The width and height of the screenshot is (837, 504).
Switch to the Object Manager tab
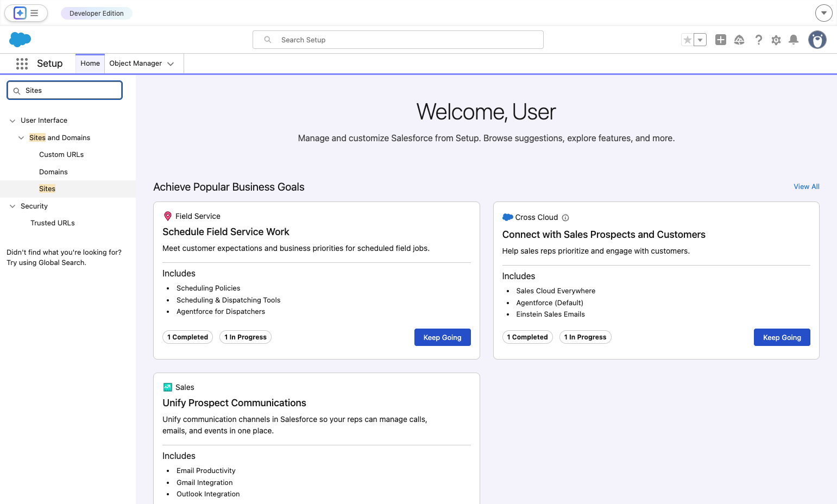(136, 64)
